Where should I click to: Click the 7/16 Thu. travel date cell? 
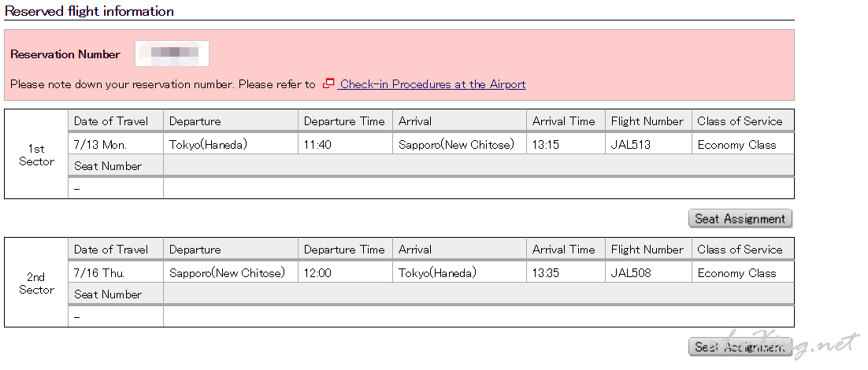pyautogui.click(x=116, y=273)
